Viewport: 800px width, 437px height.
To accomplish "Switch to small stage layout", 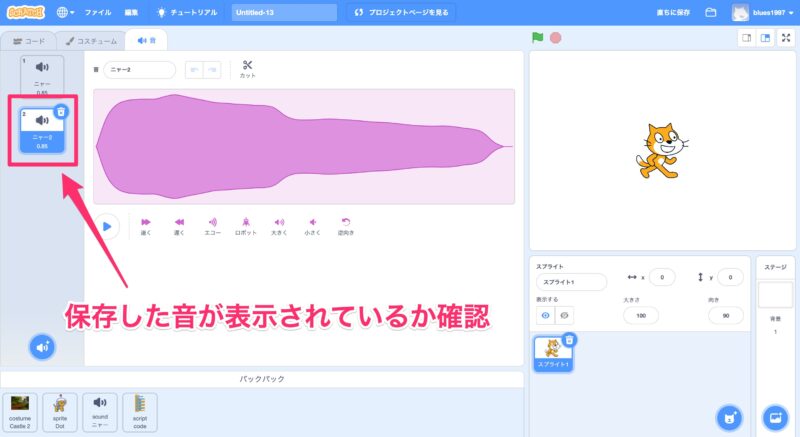I will click(x=745, y=38).
